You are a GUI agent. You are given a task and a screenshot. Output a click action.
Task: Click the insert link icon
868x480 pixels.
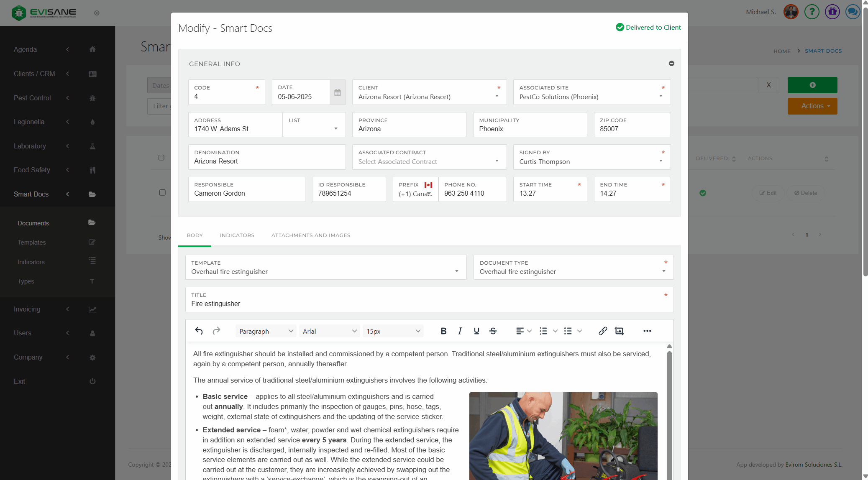pyautogui.click(x=603, y=331)
